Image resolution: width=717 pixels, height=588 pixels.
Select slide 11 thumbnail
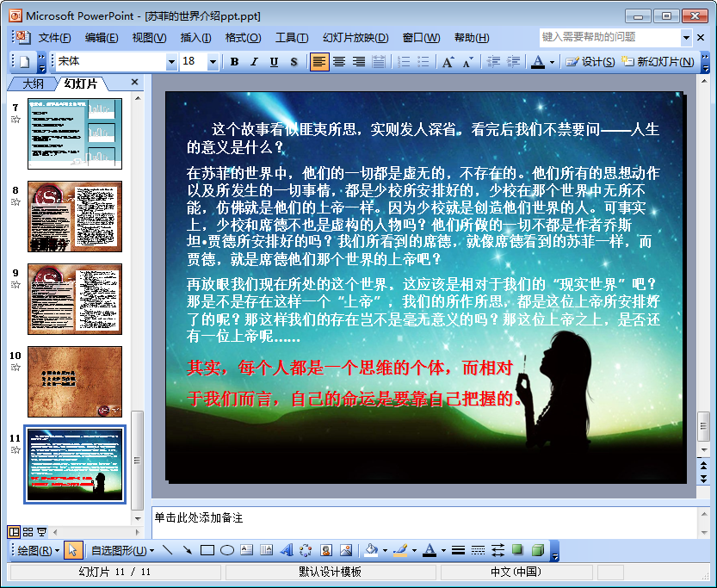click(75, 465)
